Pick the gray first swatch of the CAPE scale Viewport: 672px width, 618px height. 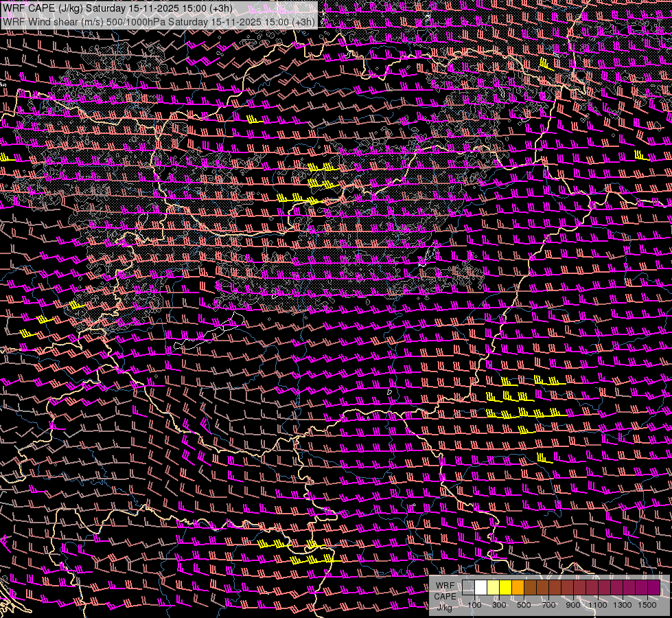(x=469, y=587)
